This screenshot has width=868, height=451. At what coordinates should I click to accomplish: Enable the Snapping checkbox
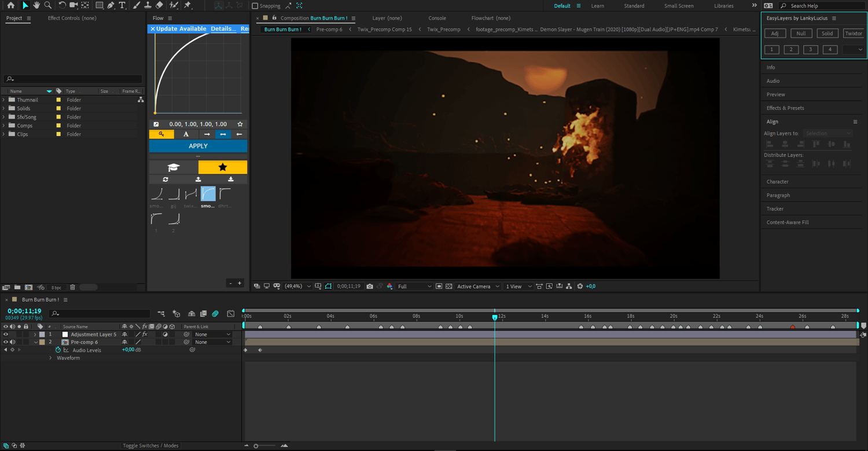tap(255, 6)
